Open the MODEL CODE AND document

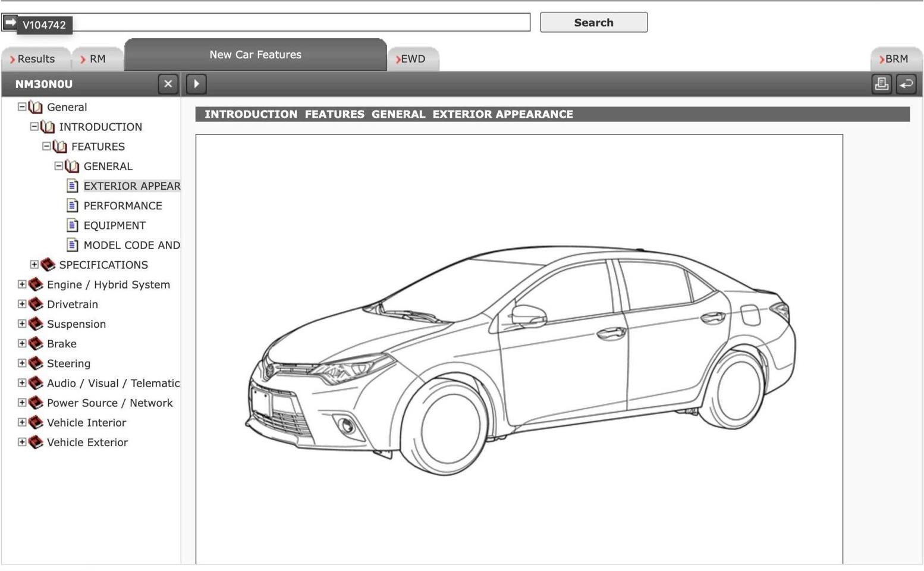pos(131,245)
